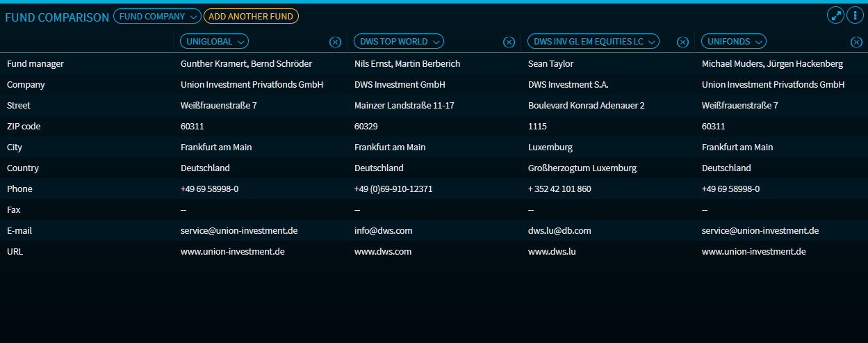Click the FUND COMPARISON panel title
The height and width of the screenshot is (343, 868).
coord(57,17)
